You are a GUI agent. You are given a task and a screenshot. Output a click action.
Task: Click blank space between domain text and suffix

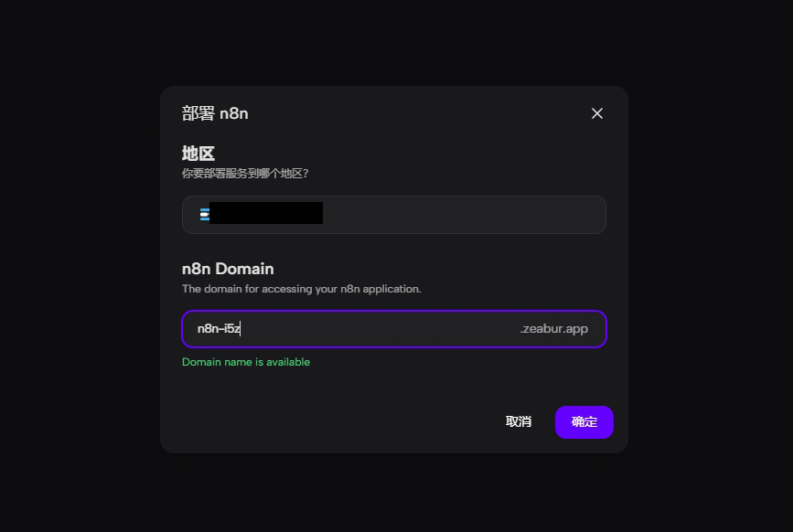(x=380, y=329)
